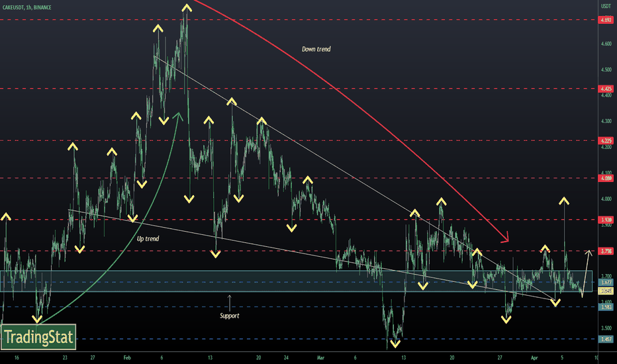Click the 23 date label on time axis
The height and width of the screenshot is (364, 617).
pos(65,357)
